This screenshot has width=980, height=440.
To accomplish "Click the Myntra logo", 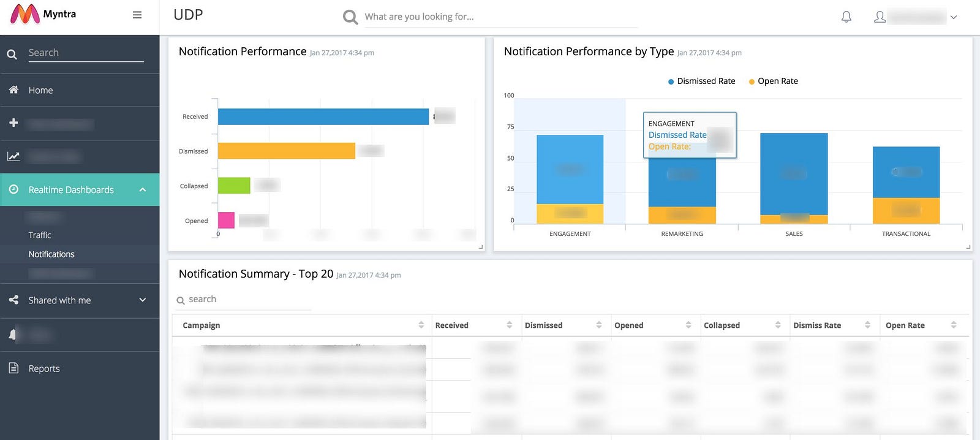I will (43, 14).
